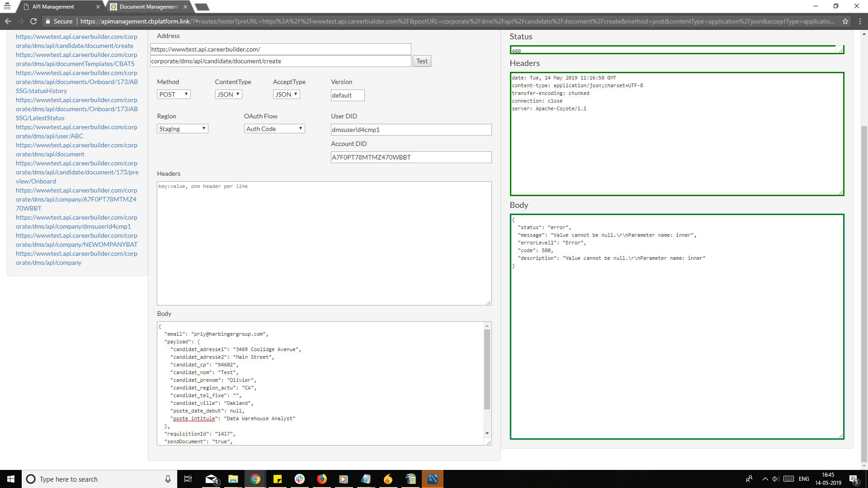Open the Windows Start menu
This screenshot has height=488, width=868.
tap(11, 479)
